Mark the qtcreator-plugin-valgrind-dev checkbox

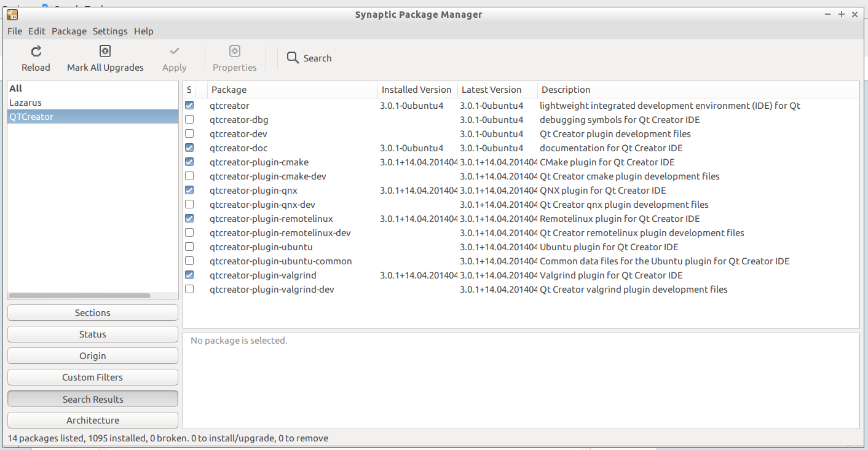pyautogui.click(x=189, y=289)
